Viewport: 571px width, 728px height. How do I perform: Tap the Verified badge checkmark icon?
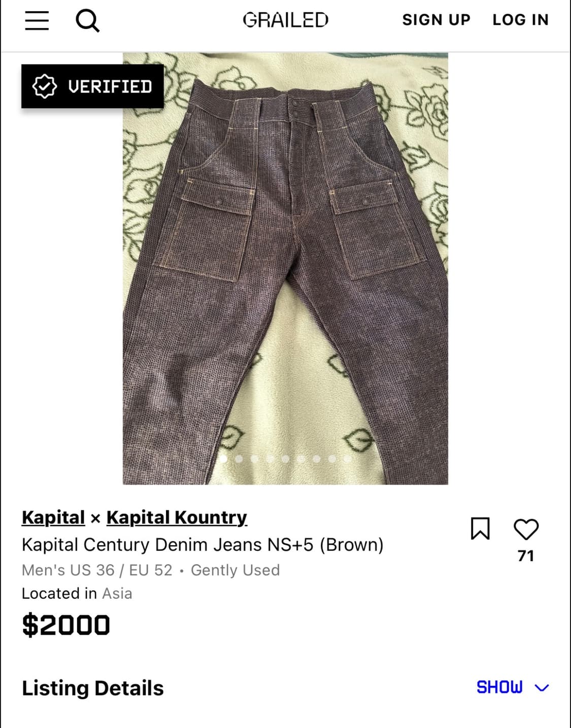pos(45,86)
